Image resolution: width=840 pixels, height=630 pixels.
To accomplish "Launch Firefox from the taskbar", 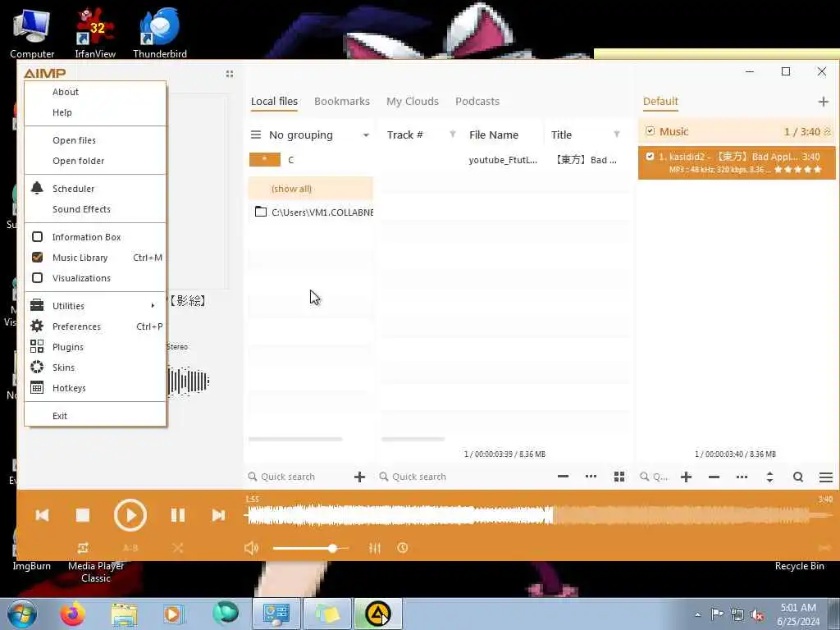I will (72, 614).
